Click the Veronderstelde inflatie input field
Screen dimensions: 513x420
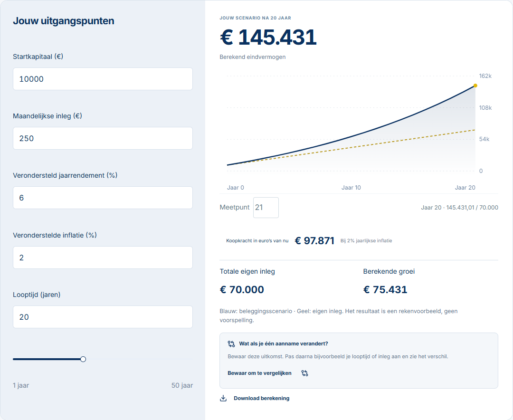(x=103, y=258)
